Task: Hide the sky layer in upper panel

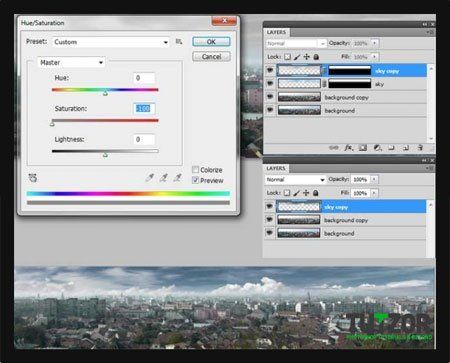Action: point(270,84)
